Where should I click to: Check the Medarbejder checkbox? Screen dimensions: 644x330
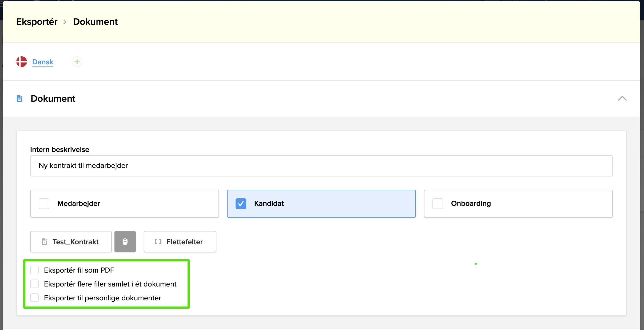[x=44, y=204]
